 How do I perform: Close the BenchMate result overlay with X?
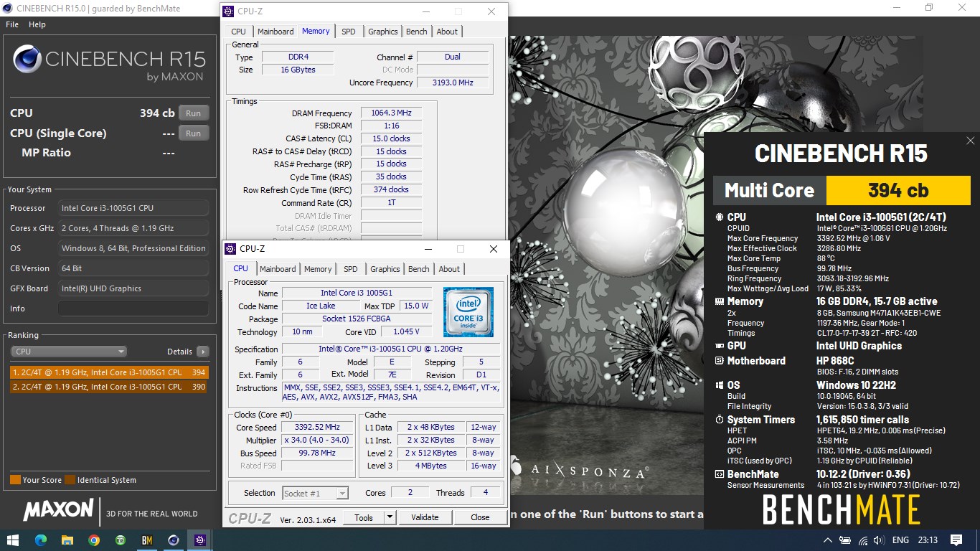tap(970, 141)
